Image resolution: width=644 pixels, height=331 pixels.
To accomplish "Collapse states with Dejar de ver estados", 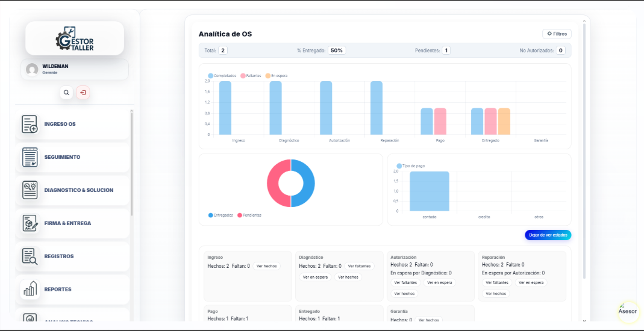I will coord(548,235).
